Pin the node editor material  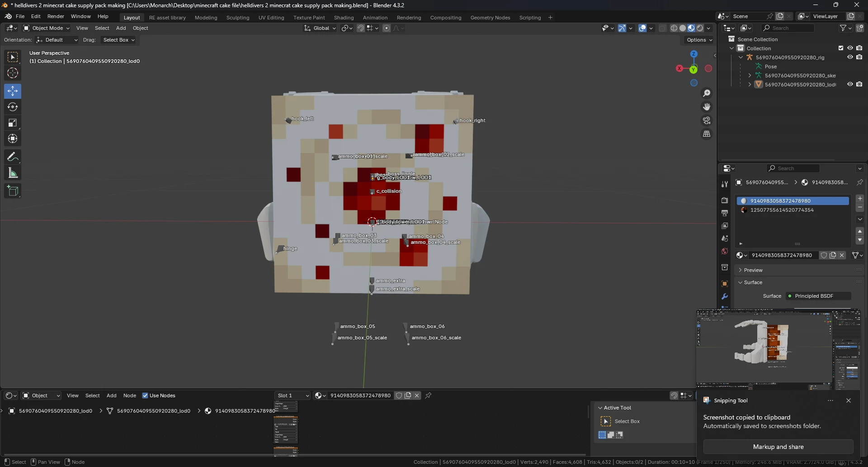click(x=428, y=396)
